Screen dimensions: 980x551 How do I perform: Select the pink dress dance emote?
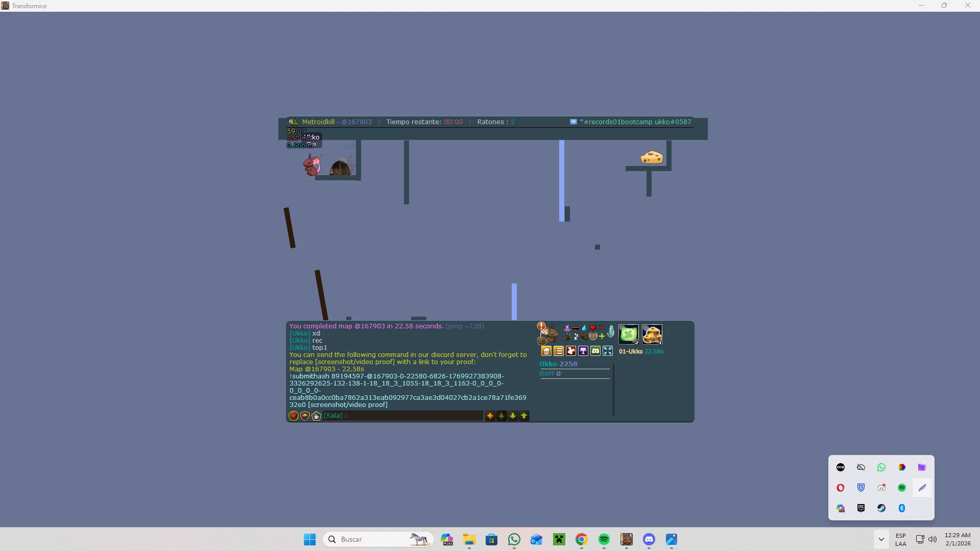click(567, 328)
